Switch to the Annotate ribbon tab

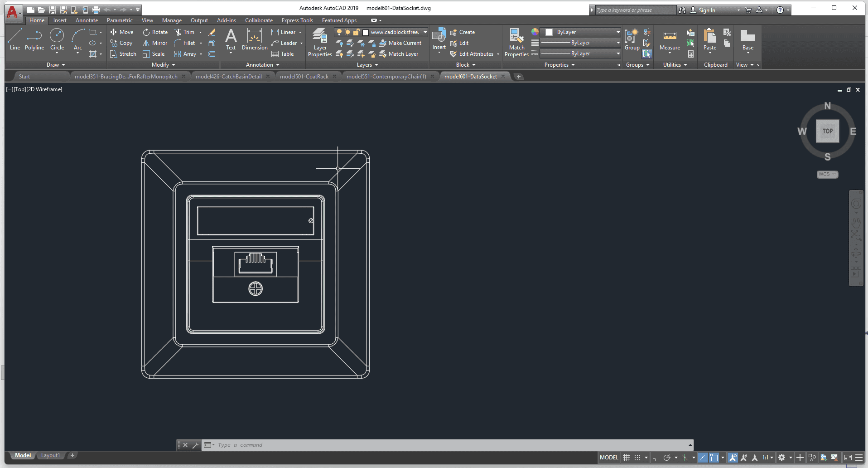tap(87, 20)
